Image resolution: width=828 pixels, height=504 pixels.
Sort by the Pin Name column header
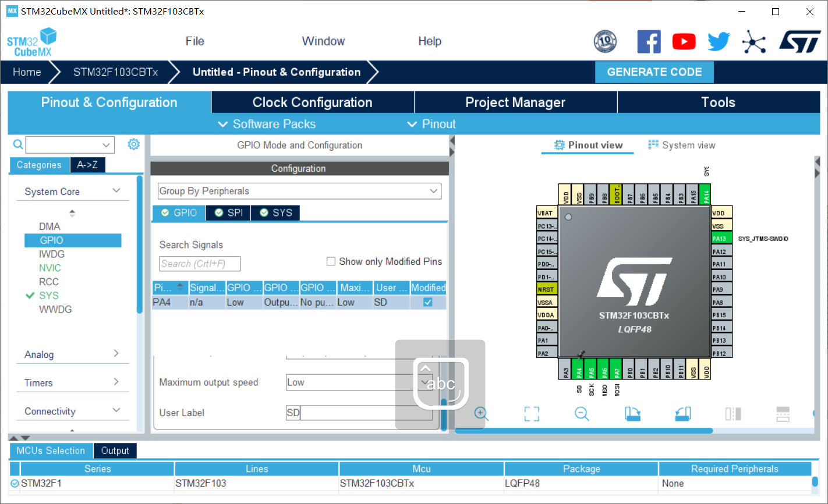tap(169, 288)
